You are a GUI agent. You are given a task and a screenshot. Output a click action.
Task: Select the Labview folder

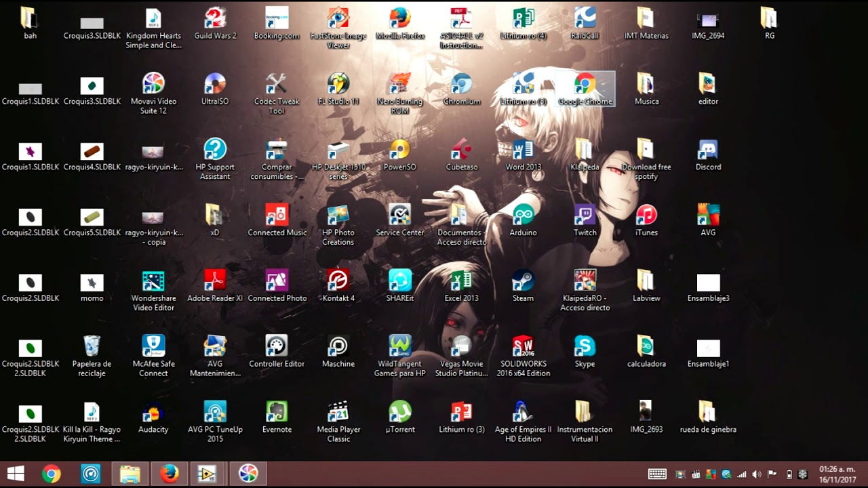click(x=646, y=286)
